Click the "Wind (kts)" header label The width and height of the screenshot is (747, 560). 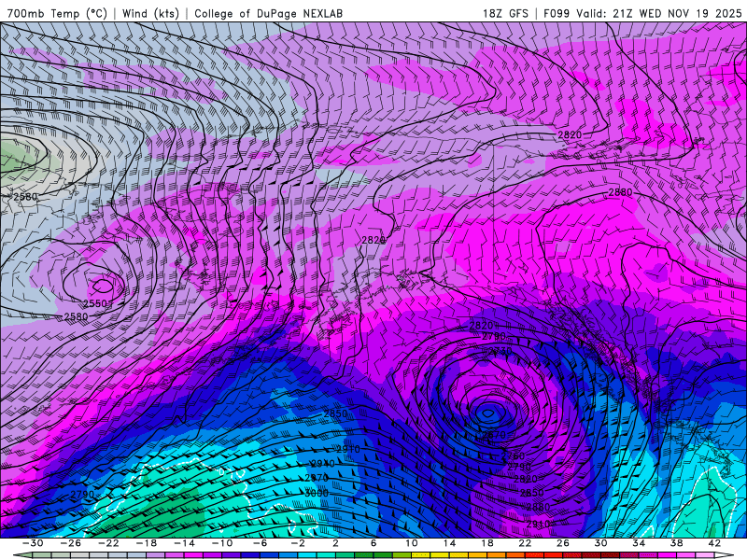tap(150, 13)
